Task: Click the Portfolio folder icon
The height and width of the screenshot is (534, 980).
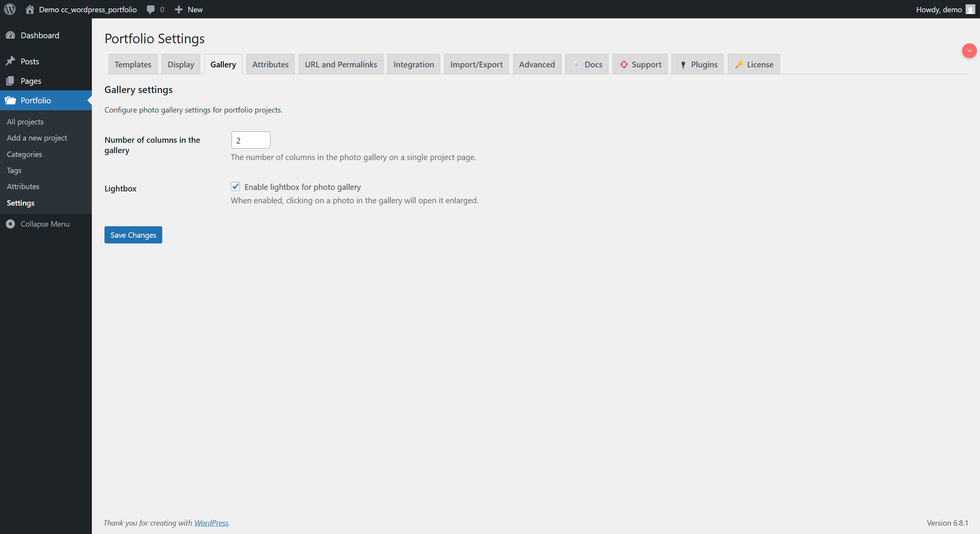Action: [x=11, y=100]
